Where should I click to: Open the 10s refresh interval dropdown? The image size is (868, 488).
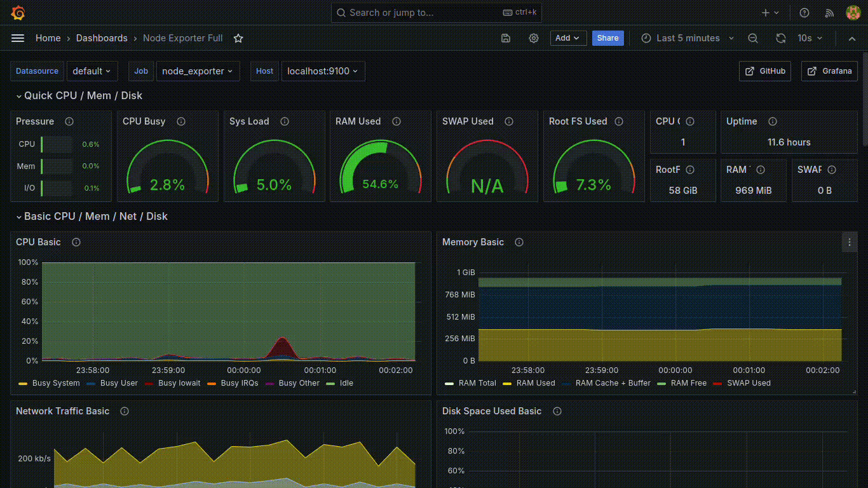pyautogui.click(x=810, y=38)
